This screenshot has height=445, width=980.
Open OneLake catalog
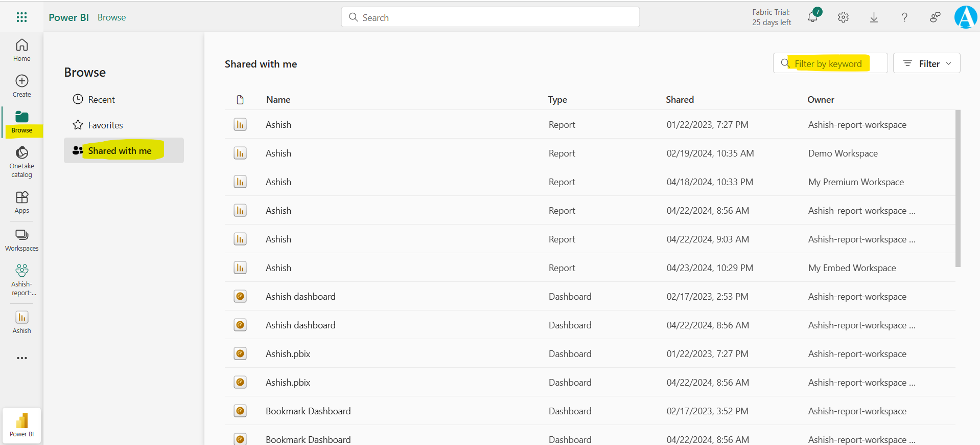tap(21, 162)
